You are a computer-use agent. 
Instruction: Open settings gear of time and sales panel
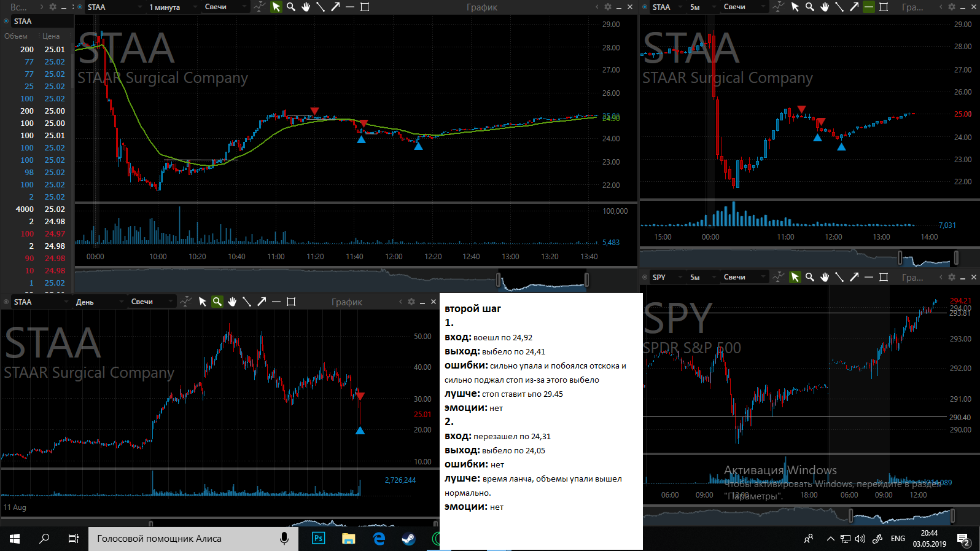click(x=53, y=7)
